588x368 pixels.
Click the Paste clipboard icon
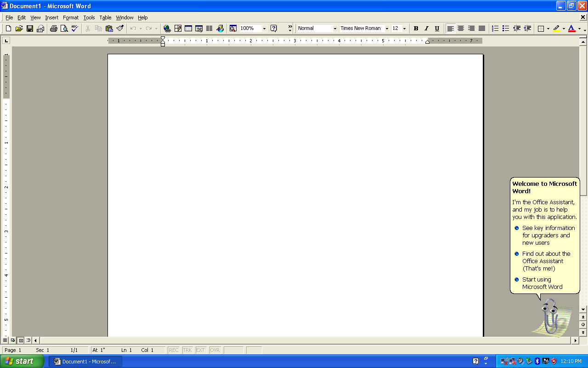[x=109, y=29]
